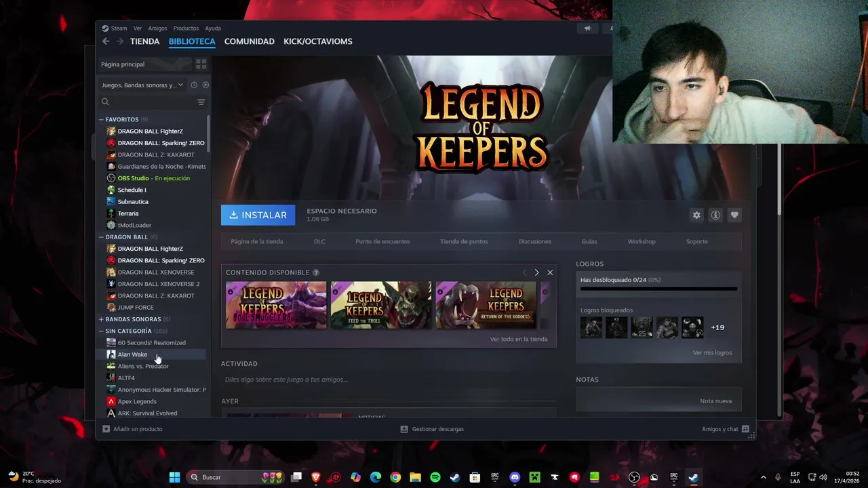The image size is (868, 488).
Task: Show the +19 more locked achievements
Action: pos(717,327)
